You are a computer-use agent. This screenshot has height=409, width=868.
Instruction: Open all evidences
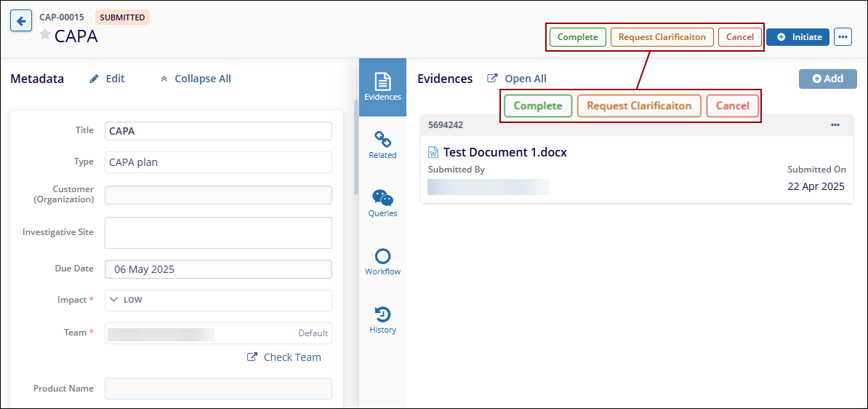(517, 79)
